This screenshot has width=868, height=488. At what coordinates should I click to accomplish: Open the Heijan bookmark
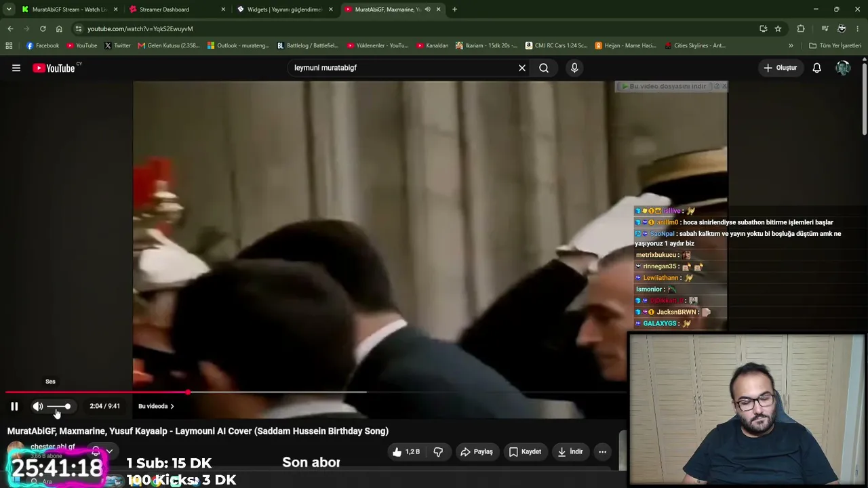[625, 45]
